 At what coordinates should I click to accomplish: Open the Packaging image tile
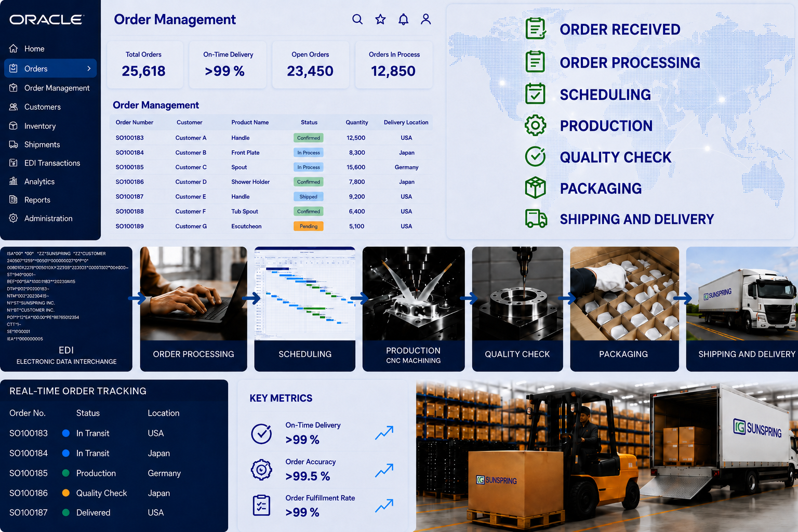pos(624,309)
